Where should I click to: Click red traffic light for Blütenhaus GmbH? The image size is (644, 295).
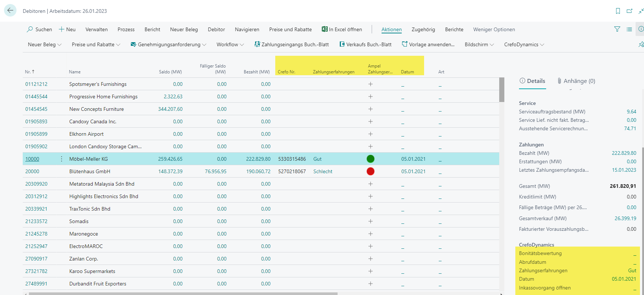[x=371, y=171]
